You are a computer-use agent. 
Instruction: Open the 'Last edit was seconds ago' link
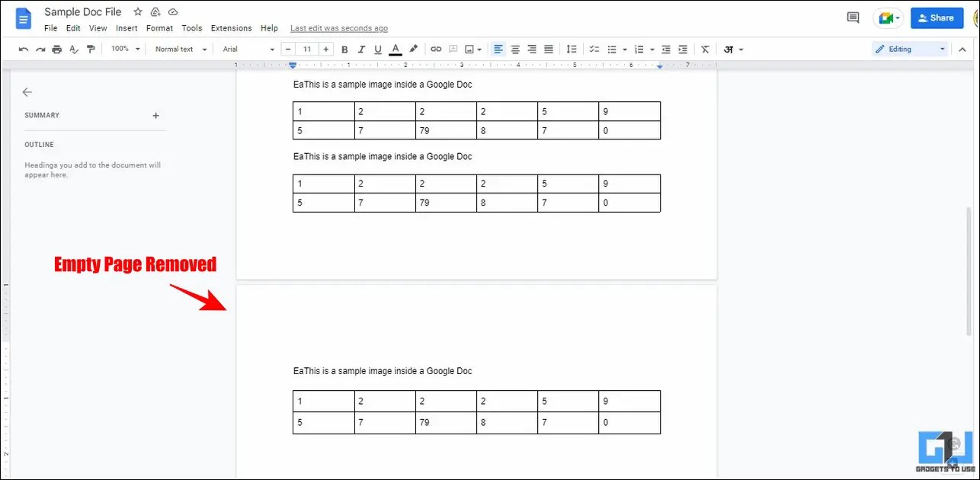point(339,28)
